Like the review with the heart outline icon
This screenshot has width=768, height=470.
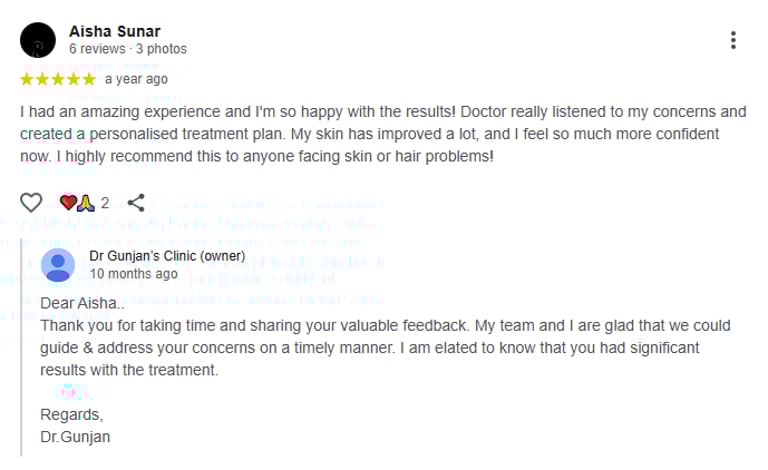[x=32, y=202]
